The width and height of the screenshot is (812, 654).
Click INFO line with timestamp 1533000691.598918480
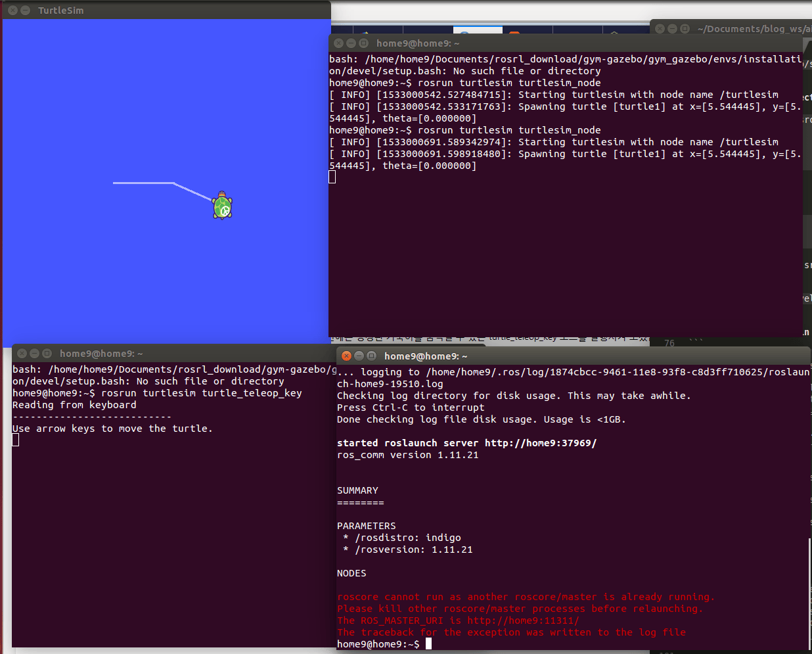click(x=565, y=160)
